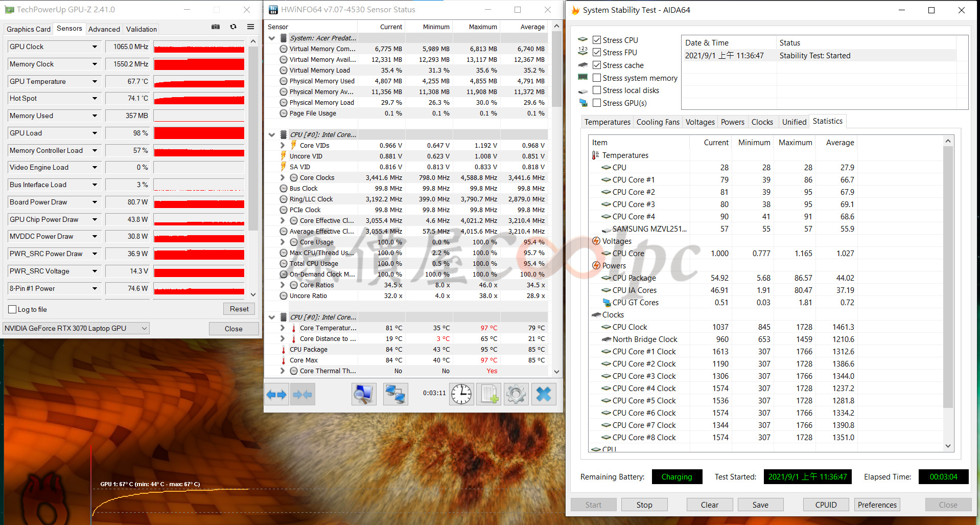Open HWiNFO settings gear icon
The width and height of the screenshot is (980, 525).
point(516,394)
